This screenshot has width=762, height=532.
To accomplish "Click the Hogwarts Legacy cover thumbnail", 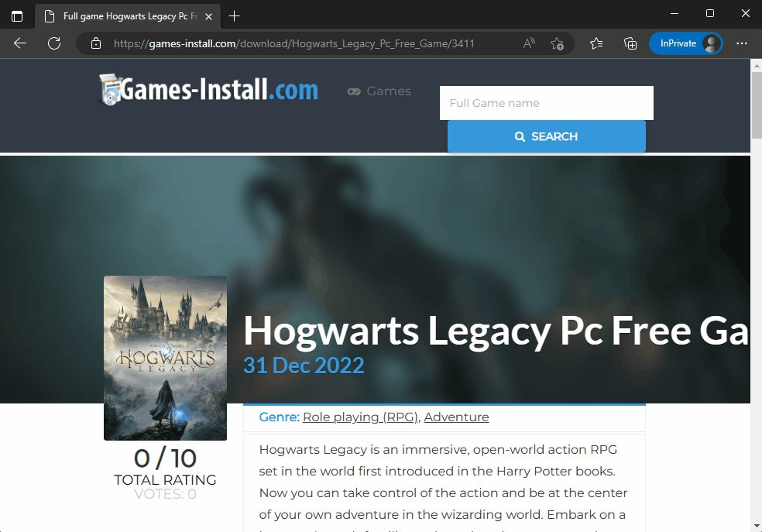I will coord(165,358).
